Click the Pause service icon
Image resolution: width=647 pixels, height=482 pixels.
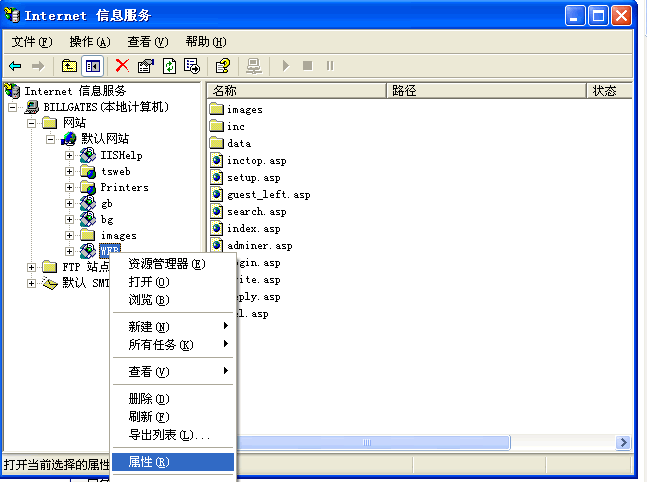click(330, 66)
